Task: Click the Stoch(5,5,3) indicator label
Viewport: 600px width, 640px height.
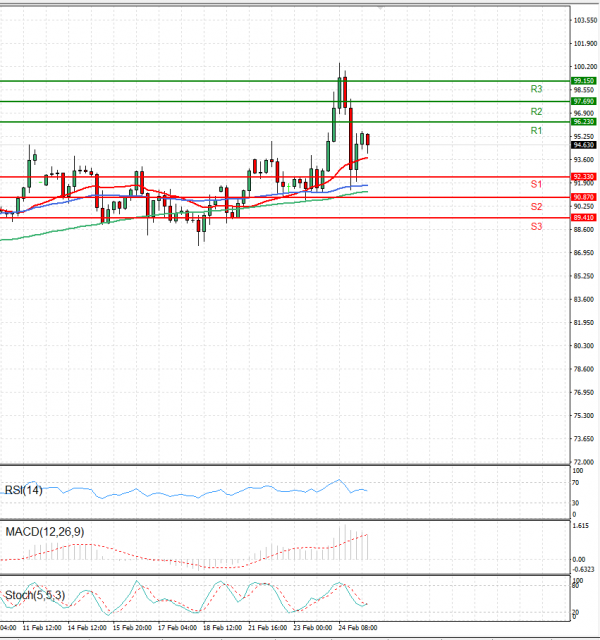Action: [35, 595]
